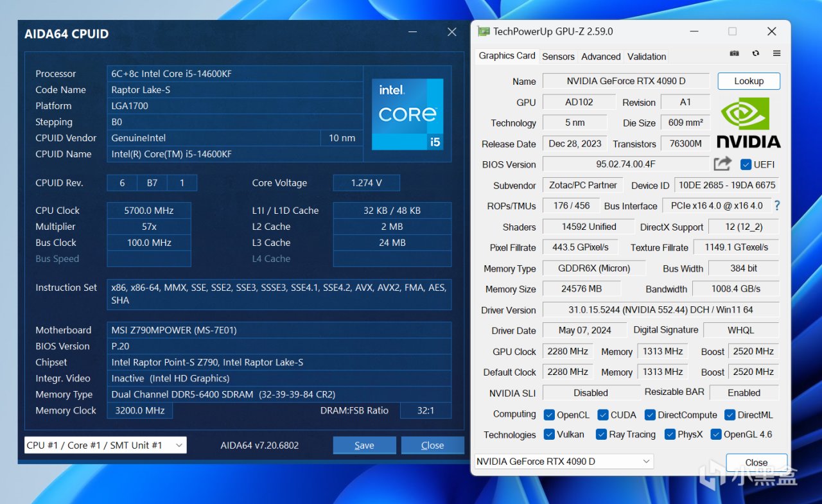Click the DRAM:FSB Ratio value 32:1
822x504 pixels.
click(x=426, y=410)
